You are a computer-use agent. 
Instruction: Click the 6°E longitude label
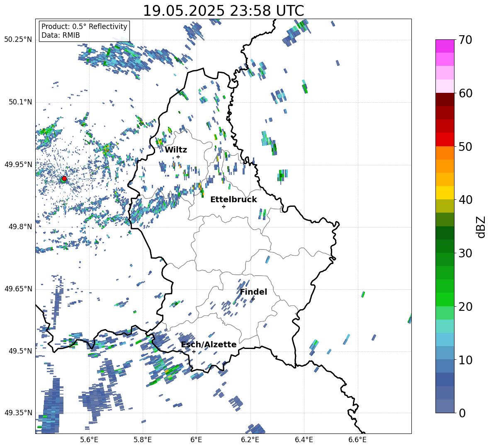pyautogui.click(x=196, y=440)
